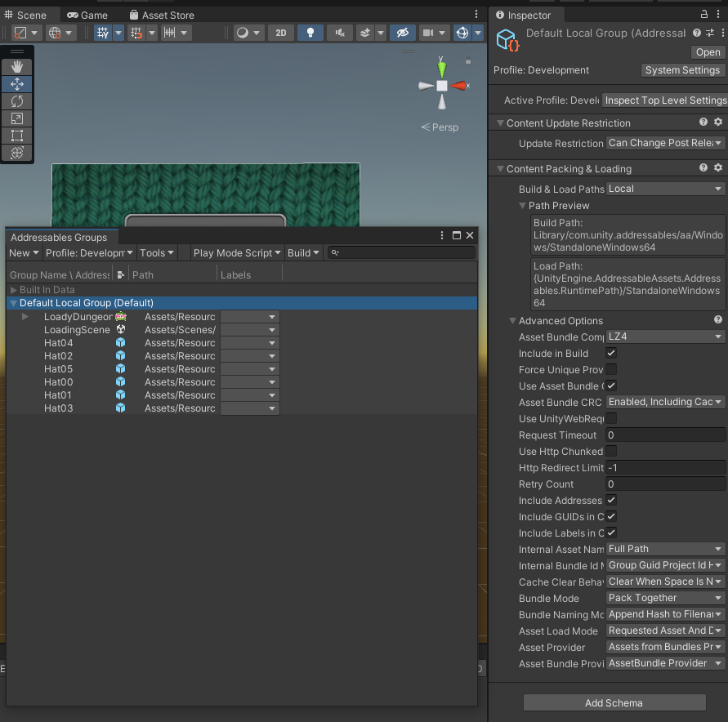Screen dimensions: 728x722
Task: Toggle scene lighting bulb icon
Action: [310, 33]
